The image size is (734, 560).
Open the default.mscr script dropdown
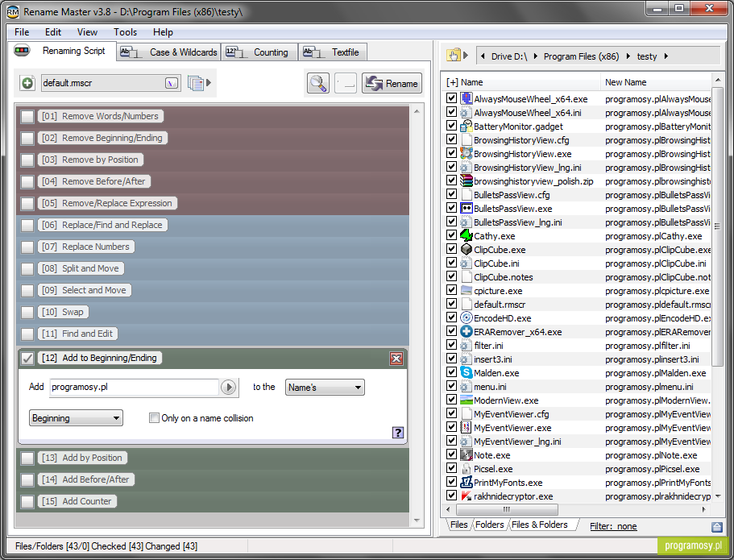point(172,83)
